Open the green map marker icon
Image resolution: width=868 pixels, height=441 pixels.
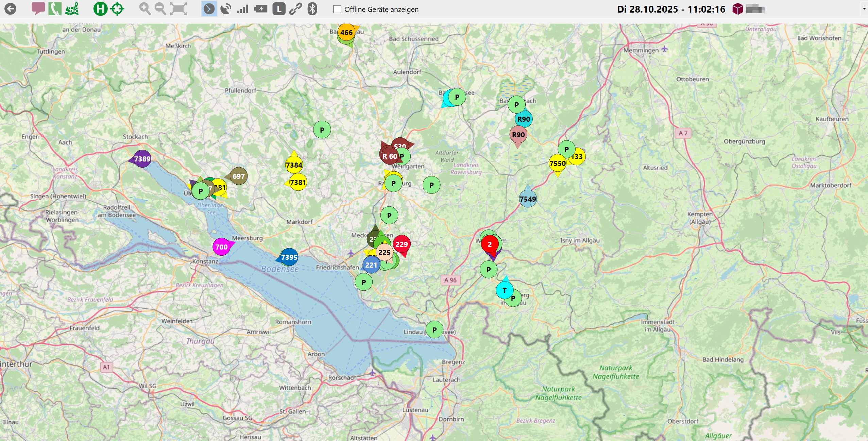[x=72, y=9]
